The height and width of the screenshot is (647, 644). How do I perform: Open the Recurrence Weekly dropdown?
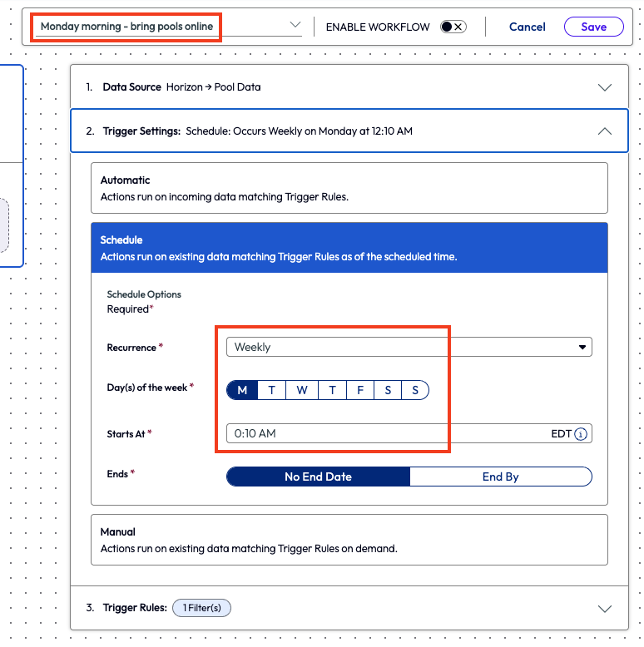[409, 347]
